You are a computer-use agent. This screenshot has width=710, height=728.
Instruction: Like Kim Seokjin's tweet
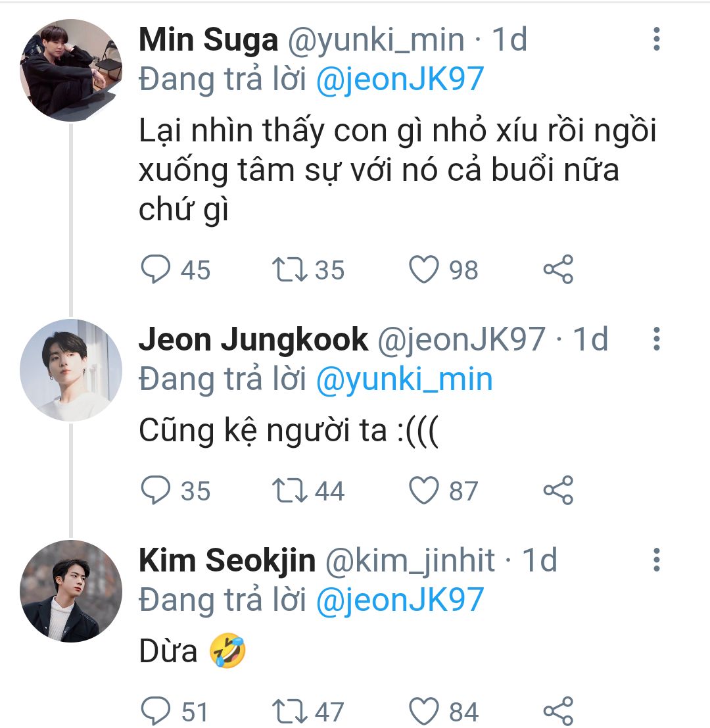pos(424,711)
